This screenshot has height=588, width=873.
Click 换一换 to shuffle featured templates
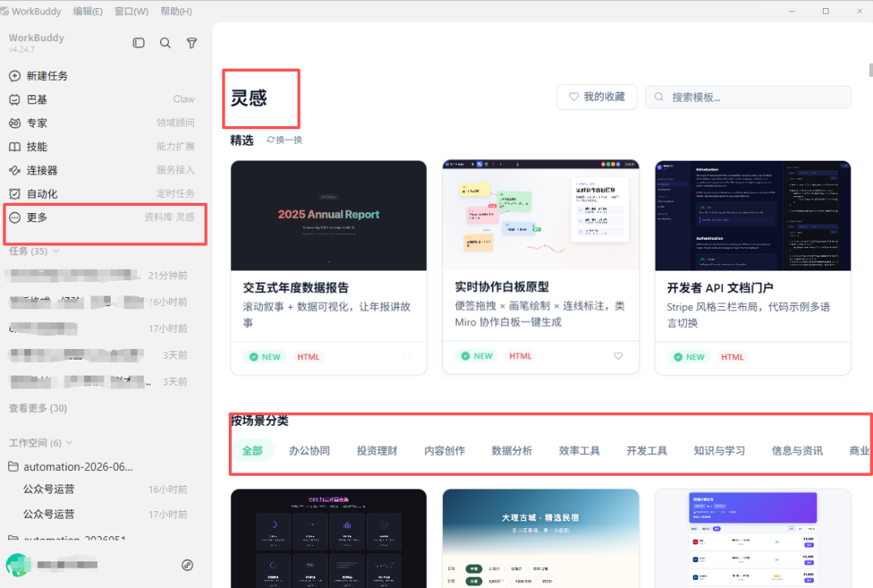coord(285,140)
